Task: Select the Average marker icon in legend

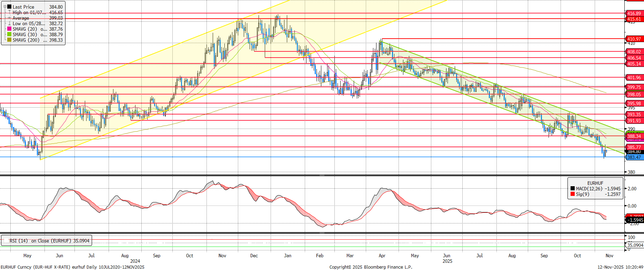Action: point(9,18)
